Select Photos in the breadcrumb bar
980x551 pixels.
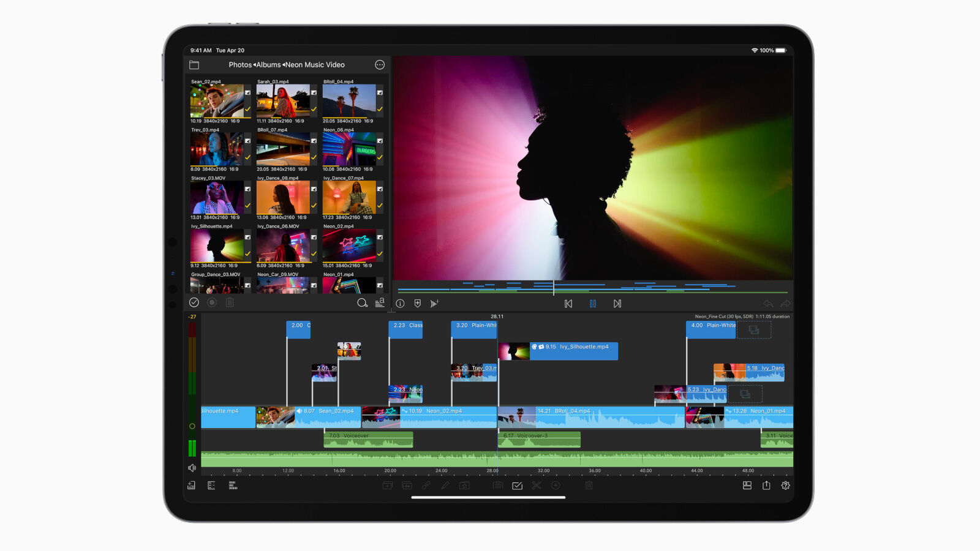(x=239, y=65)
